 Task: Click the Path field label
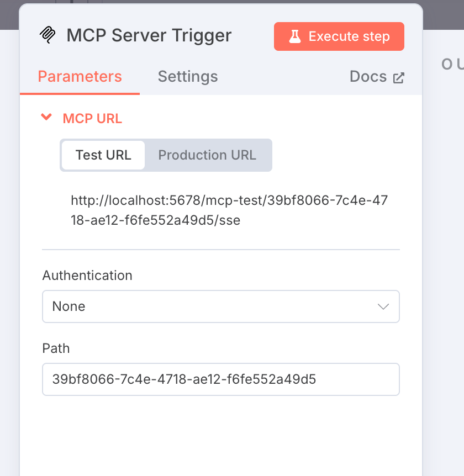tap(56, 348)
